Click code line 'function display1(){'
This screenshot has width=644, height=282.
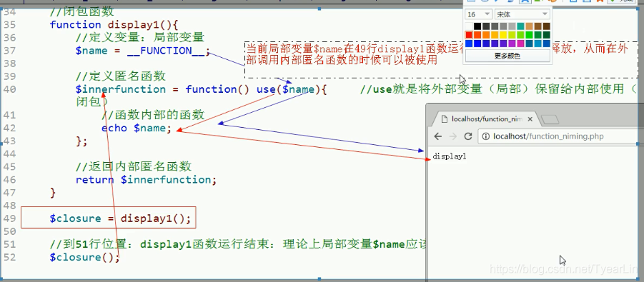pos(114,24)
